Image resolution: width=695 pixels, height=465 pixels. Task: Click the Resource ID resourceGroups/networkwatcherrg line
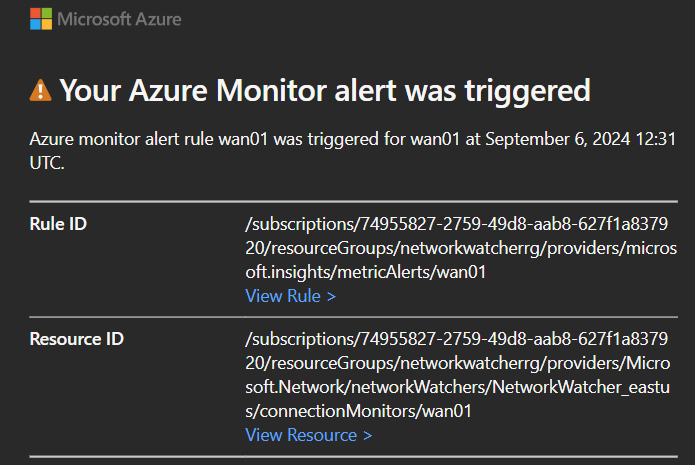point(457,363)
